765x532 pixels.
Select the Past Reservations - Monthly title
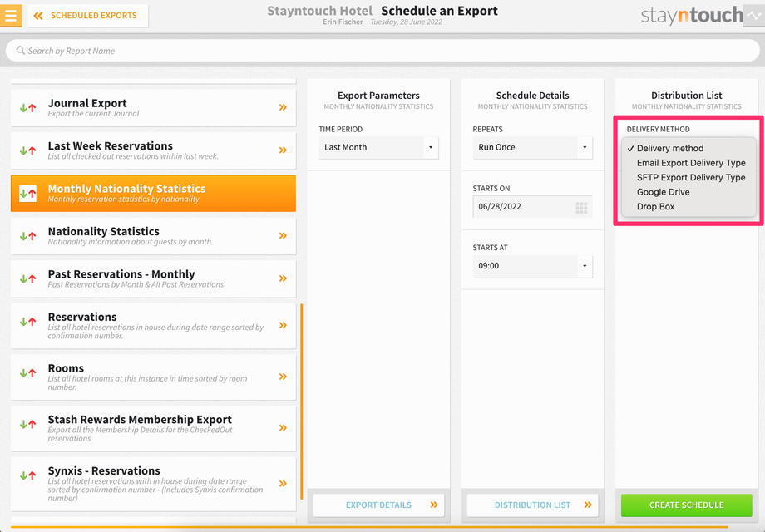point(121,274)
